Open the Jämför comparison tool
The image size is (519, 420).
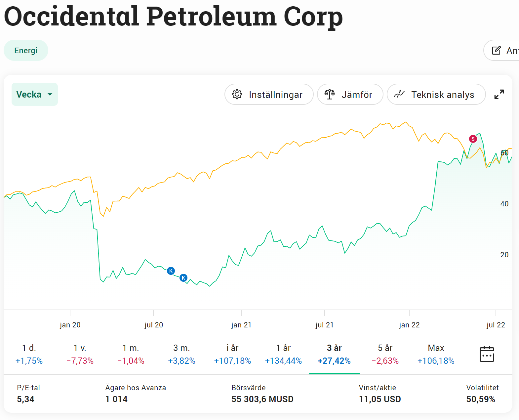pyautogui.click(x=350, y=95)
